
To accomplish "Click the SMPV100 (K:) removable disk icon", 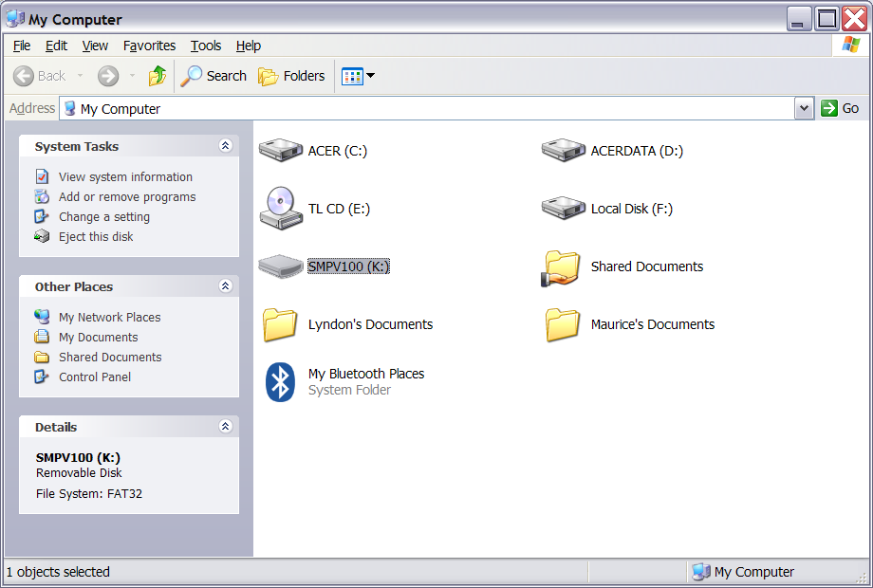I will (281, 266).
